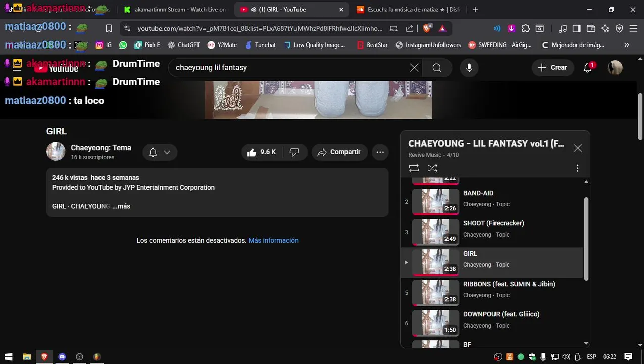Click the dislike thumbs-down button
Viewport: 644px width, 364px height.
click(294, 152)
